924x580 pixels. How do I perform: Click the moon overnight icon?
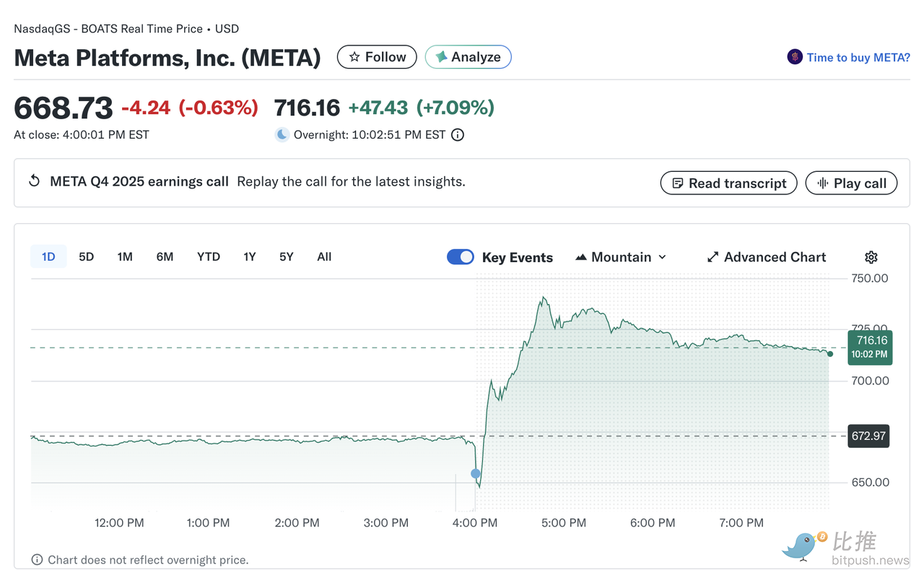coord(282,134)
